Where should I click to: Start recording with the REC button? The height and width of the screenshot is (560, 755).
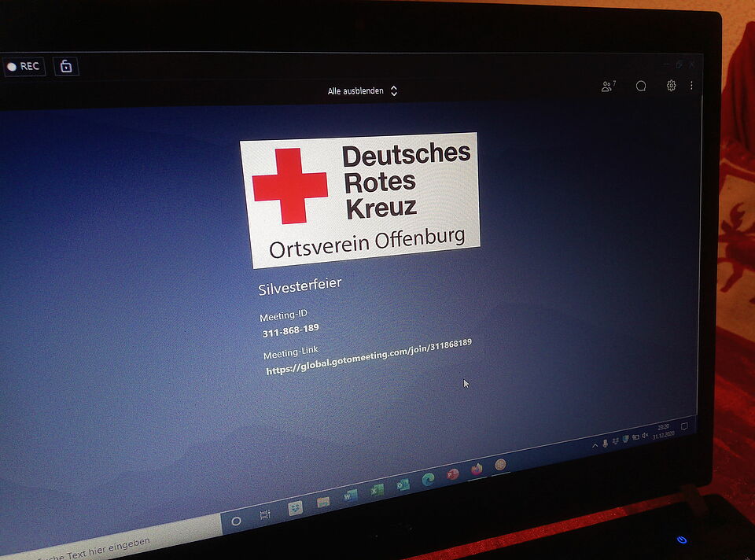24,66
